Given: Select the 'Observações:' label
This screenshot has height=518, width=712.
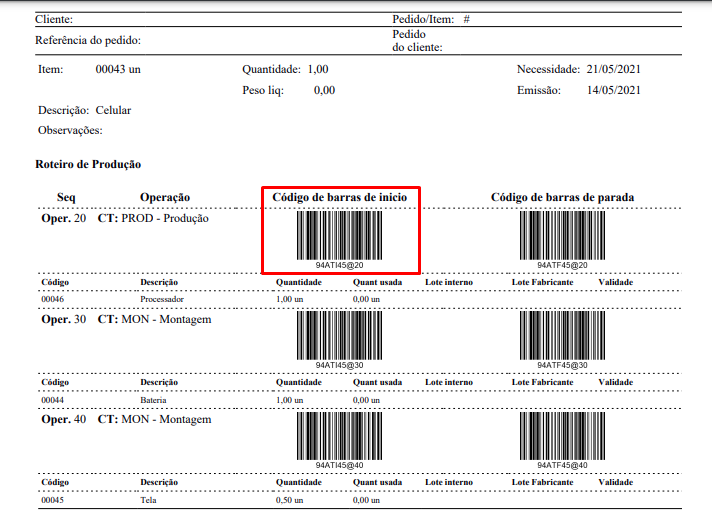Looking at the screenshot, I should pyautogui.click(x=70, y=130).
